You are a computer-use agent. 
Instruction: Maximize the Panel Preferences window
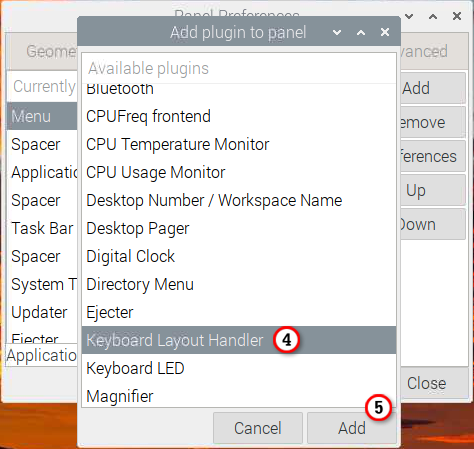pyautogui.click(x=433, y=16)
